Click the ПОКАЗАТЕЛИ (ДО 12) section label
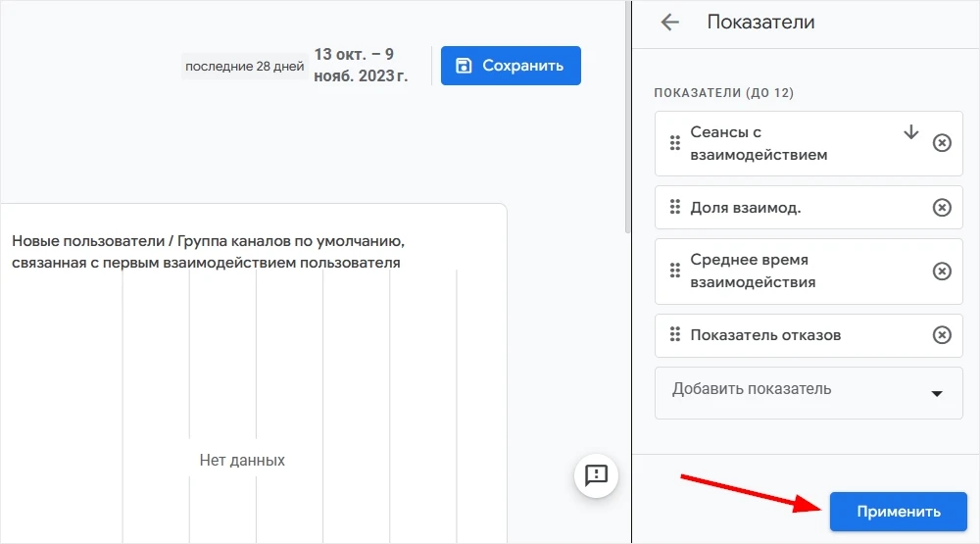 point(724,93)
